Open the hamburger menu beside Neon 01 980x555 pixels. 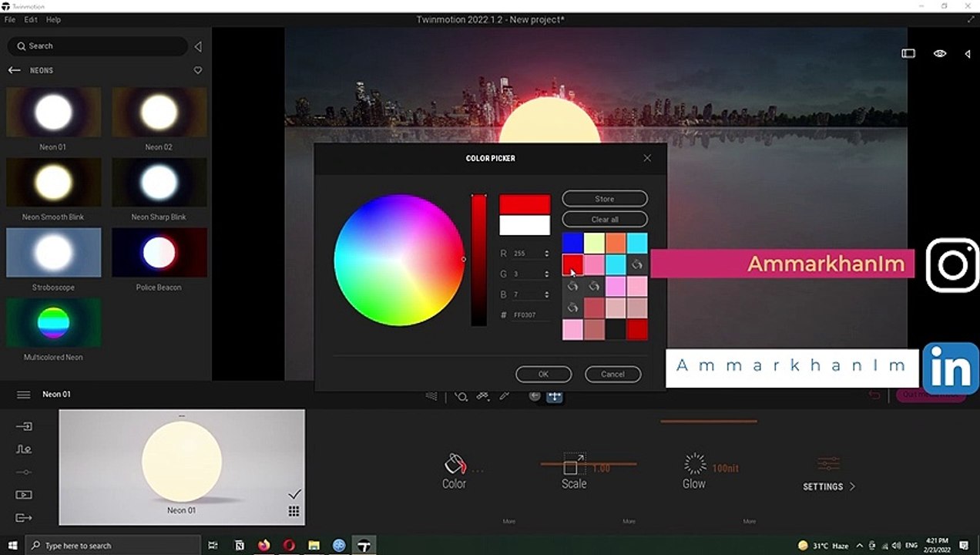(x=24, y=395)
